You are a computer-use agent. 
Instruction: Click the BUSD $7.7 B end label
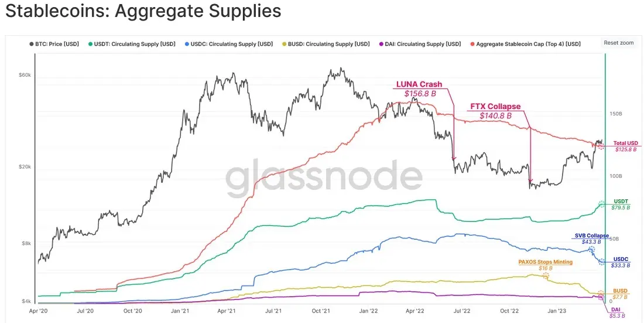tap(620, 293)
